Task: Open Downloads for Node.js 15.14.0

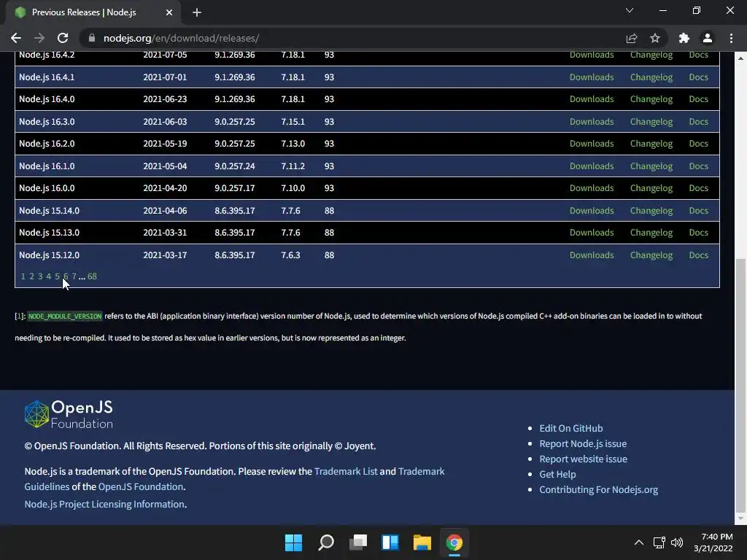Action: tap(592, 211)
